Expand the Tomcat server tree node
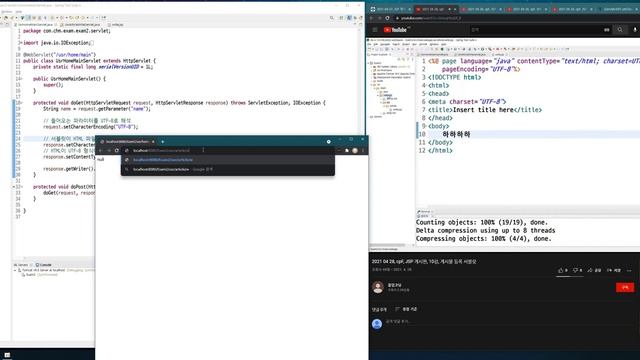 [15, 270]
